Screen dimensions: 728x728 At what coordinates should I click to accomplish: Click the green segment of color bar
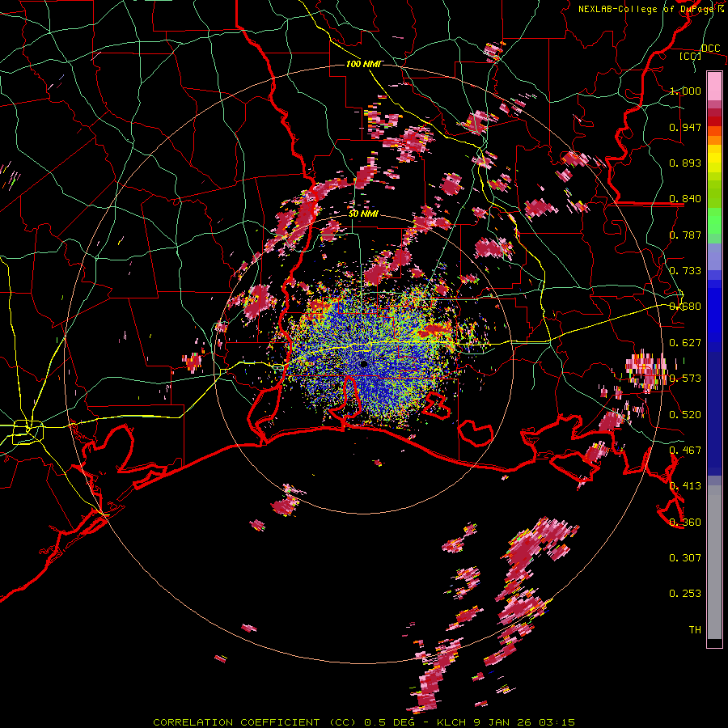[x=714, y=221]
